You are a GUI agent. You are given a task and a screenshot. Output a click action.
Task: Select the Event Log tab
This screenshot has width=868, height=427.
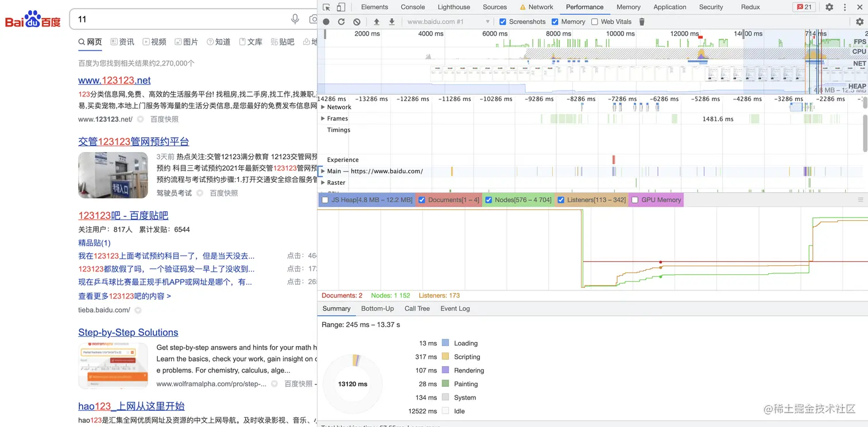pyautogui.click(x=455, y=309)
